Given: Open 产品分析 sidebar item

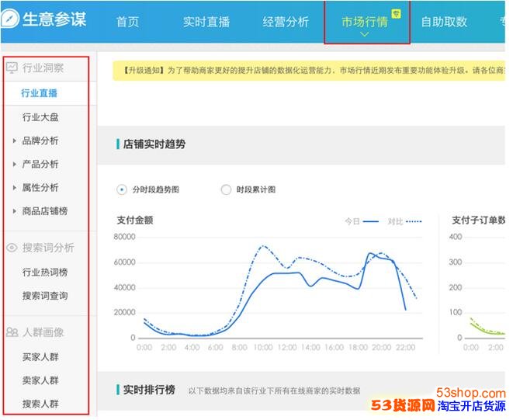Looking at the screenshot, I should point(40,164).
